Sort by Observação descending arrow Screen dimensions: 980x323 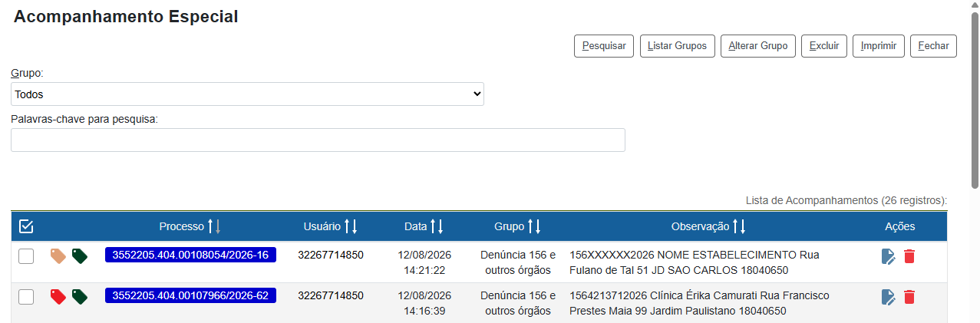743,226
